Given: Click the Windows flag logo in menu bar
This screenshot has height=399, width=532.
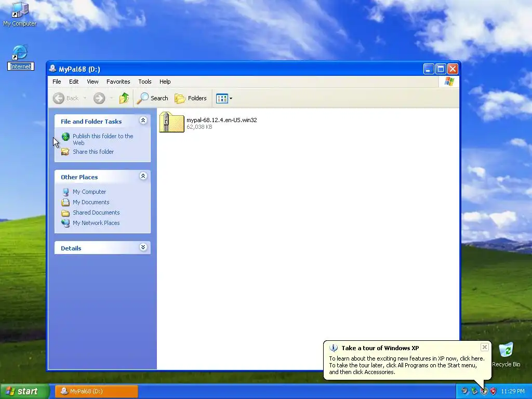Looking at the screenshot, I should (x=449, y=82).
